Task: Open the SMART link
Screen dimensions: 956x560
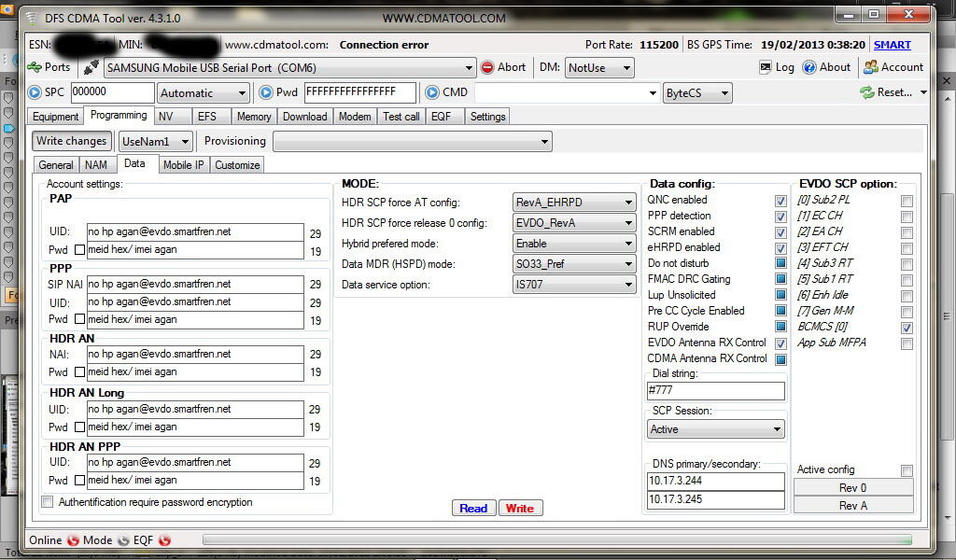Action: click(x=892, y=45)
